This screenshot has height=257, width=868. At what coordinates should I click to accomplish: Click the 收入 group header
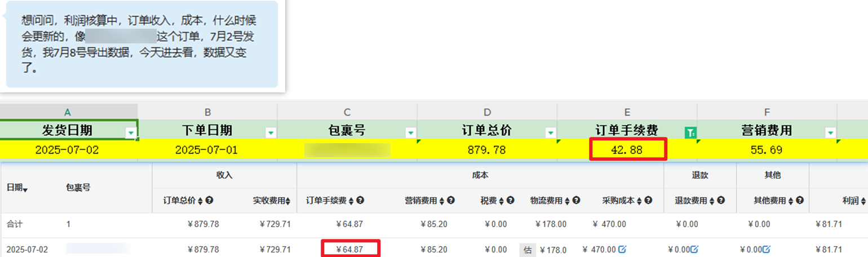(224, 175)
